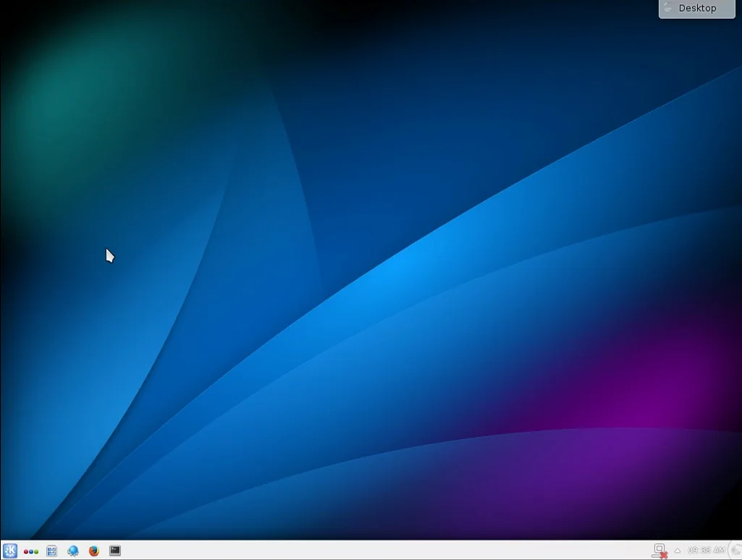The height and width of the screenshot is (560, 742).
Task: Click the K logo start button
Action: (x=10, y=551)
